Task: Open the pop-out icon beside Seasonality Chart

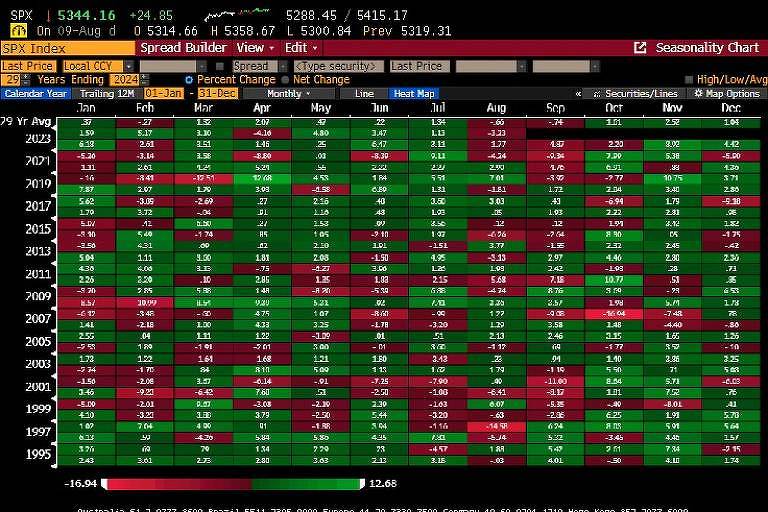Action: pyautogui.click(x=640, y=48)
